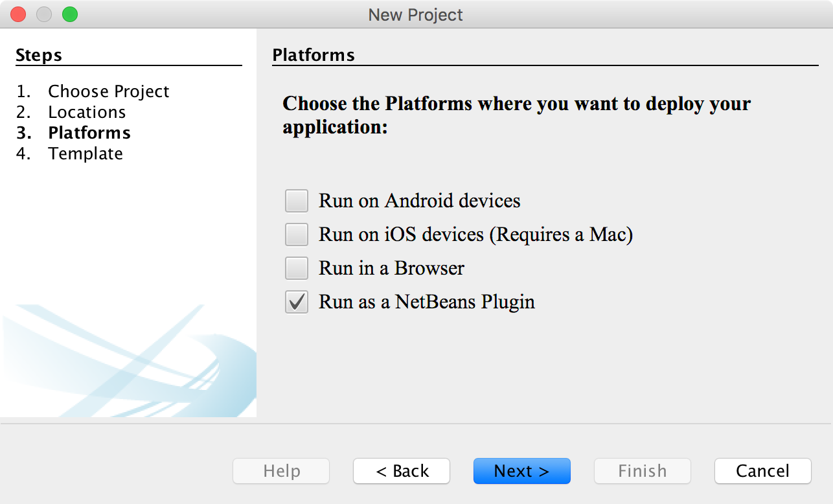The width and height of the screenshot is (833, 504).
Task: Click the Next button
Action: pyautogui.click(x=521, y=471)
